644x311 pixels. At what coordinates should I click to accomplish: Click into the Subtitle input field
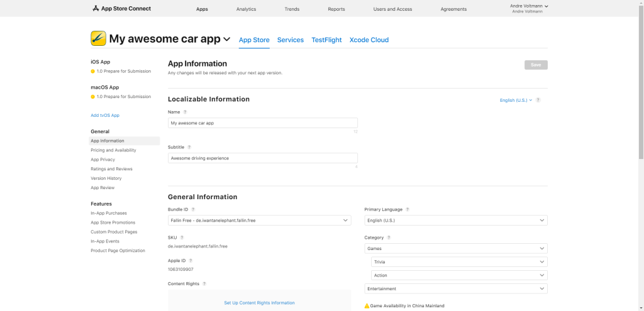(263, 158)
